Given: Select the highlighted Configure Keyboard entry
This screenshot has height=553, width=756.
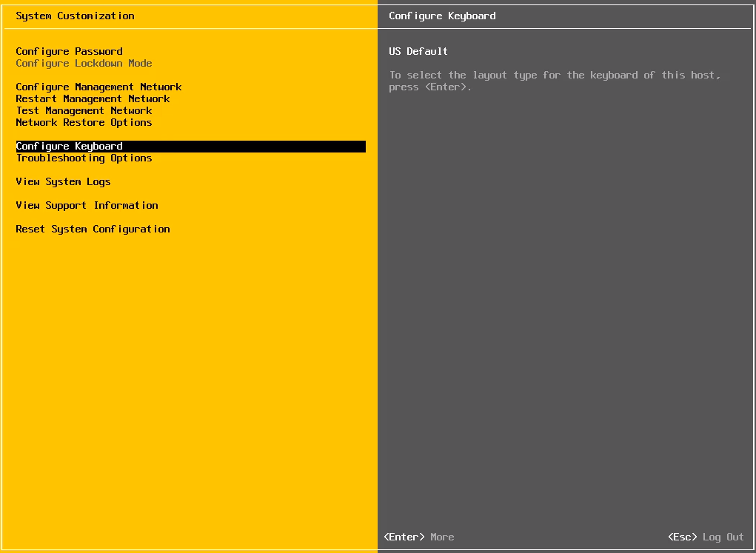Looking at the screenshot, I should pos(191,146).
